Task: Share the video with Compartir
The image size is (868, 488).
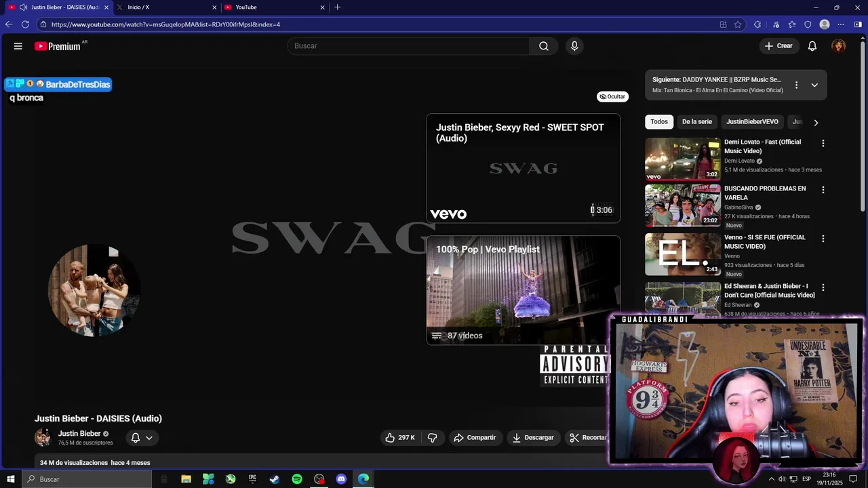Action: (475, 438)
